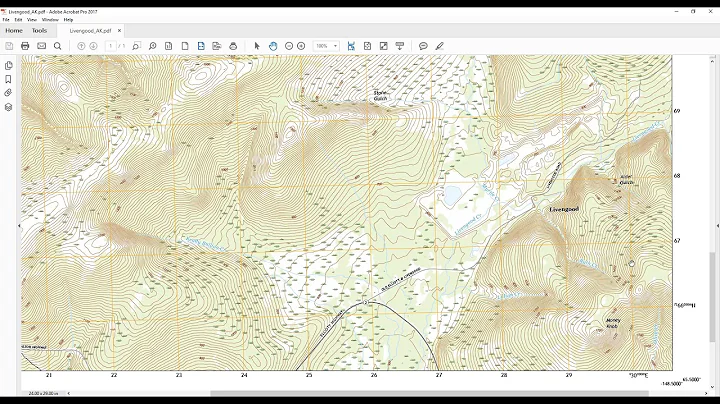
Task: Click the horizontal scrollbar left arrow
Action: [69, 393]
